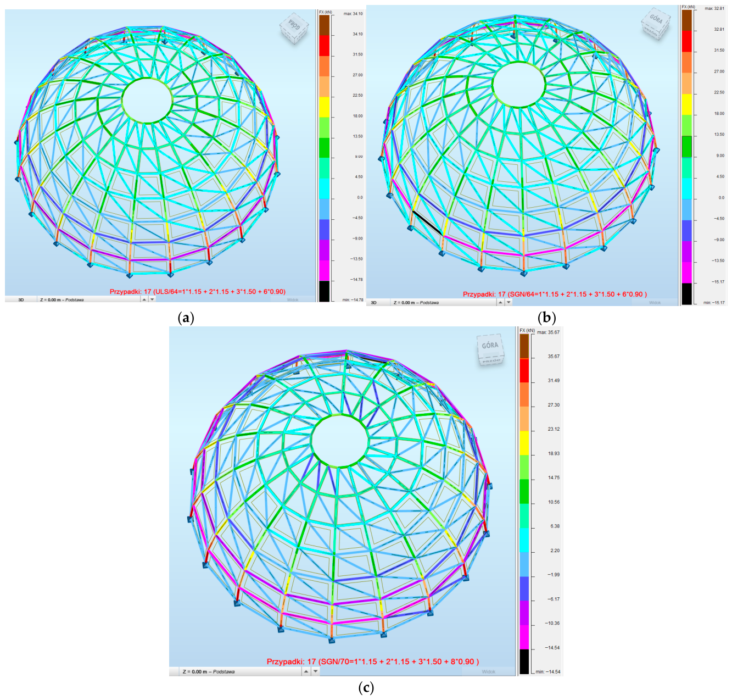Viewport: 732px width, 700px height.
Task: Open level-down dropdown arrow in panel (c)
Action: pyautogui.click(x=315, y=671)
